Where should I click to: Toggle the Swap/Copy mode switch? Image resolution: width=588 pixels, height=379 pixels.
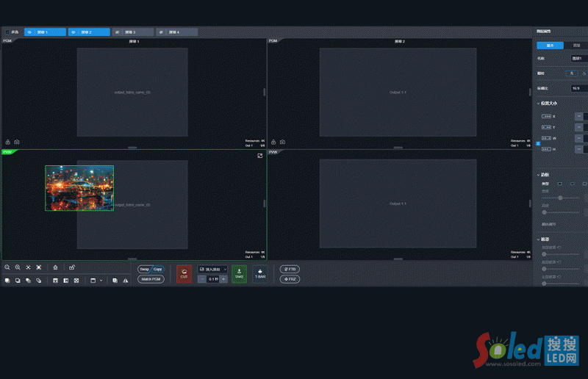pos(151,270)
